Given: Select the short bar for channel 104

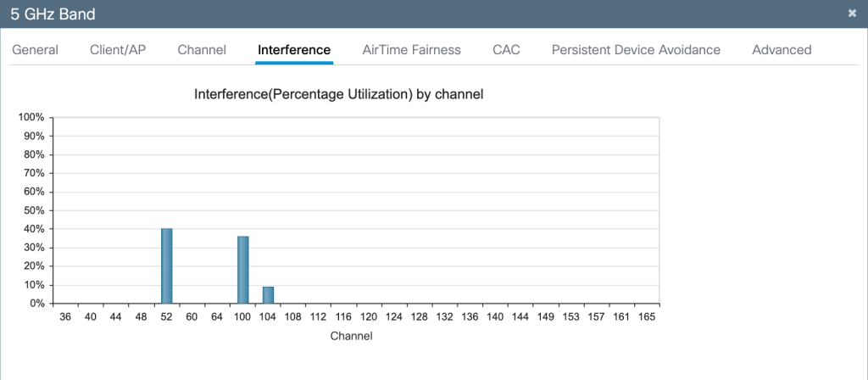Looking at the screenshot, I should tap(268, 294).
